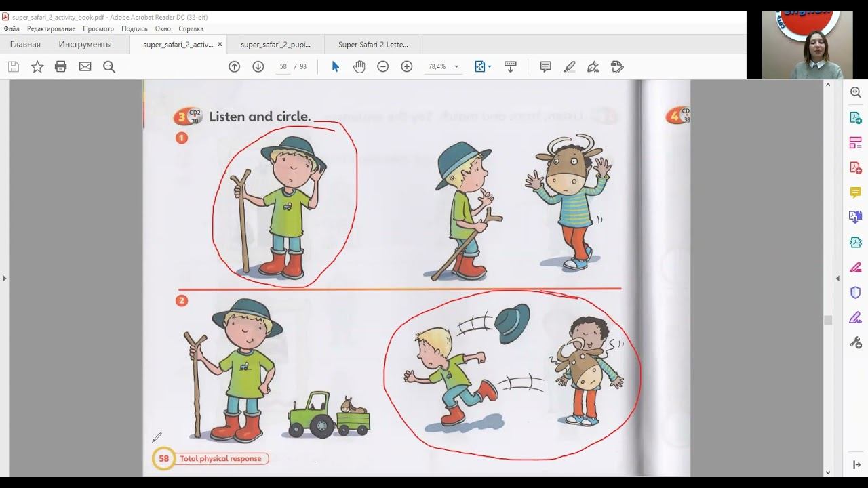This screenshot has height=488, width=868.
Task: Open search tool in right panel
Action: point(855,92)
